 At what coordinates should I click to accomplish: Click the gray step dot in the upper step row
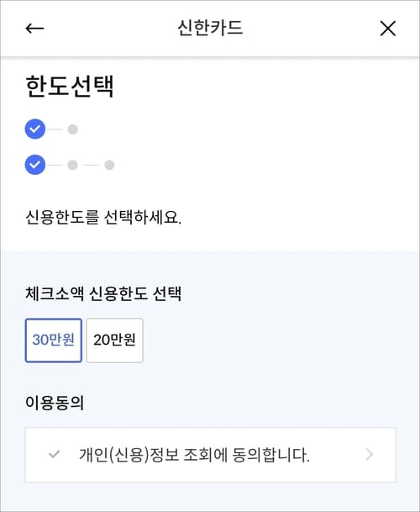point(73,129)
